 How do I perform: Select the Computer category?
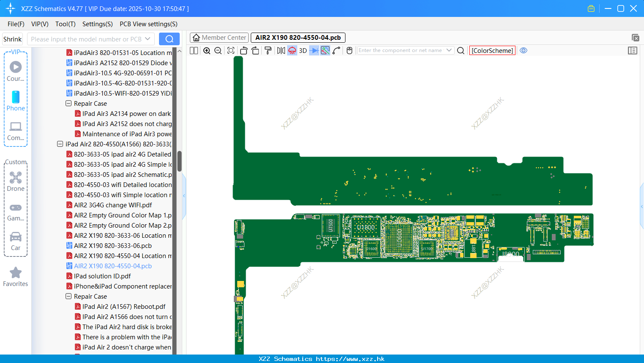(x=16, y=131)
